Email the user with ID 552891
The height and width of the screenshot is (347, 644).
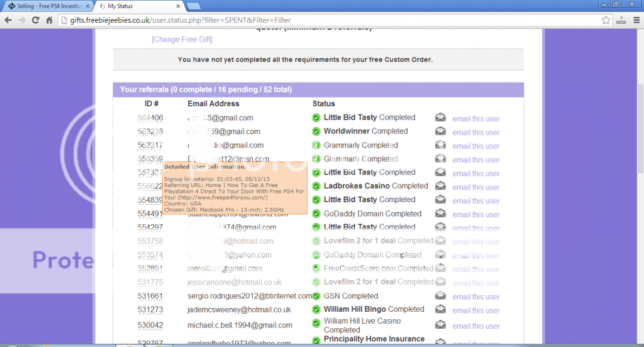476,270
